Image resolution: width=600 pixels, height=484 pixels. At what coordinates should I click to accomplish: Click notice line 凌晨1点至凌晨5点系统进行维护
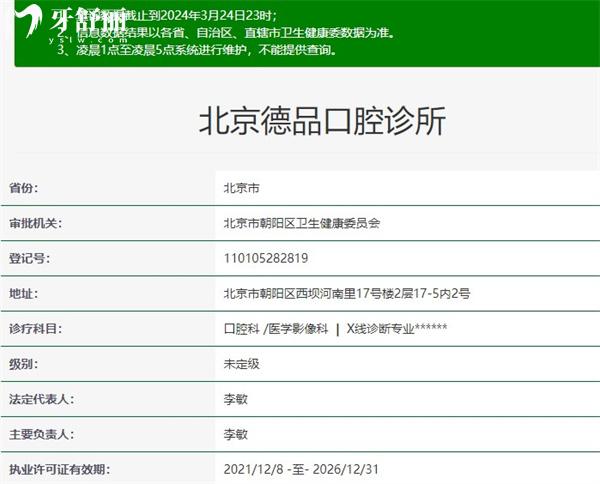[x=197, y=50]
